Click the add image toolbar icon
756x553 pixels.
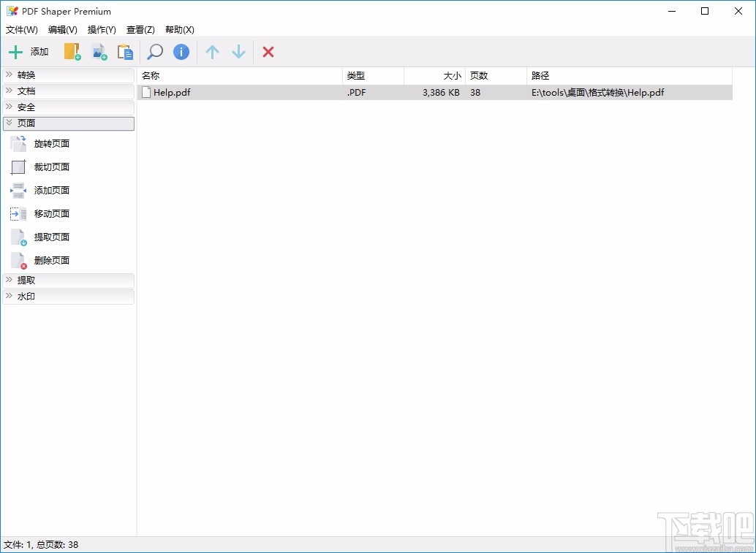click(99, 51)
